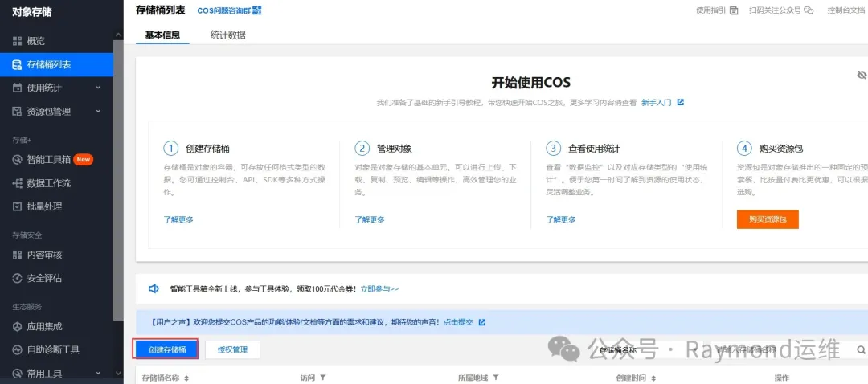
Task: Click 了解更多 under 管理对象
Action: (369, 219)
